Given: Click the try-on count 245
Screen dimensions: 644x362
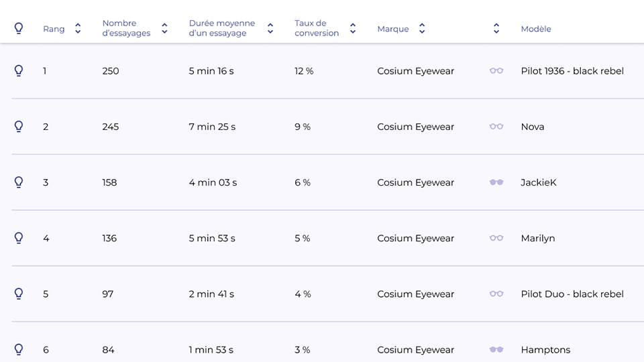Looking at the screenshot, I should [111, 127].
